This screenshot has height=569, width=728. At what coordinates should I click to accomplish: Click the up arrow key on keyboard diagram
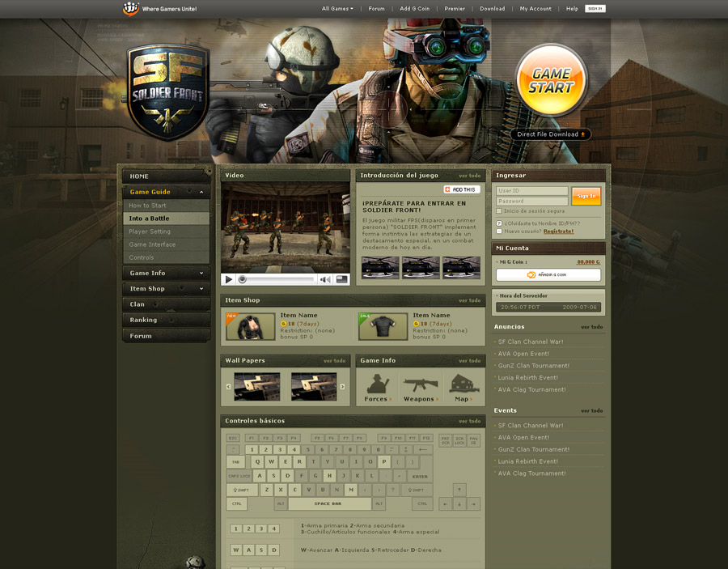(459, 490)
